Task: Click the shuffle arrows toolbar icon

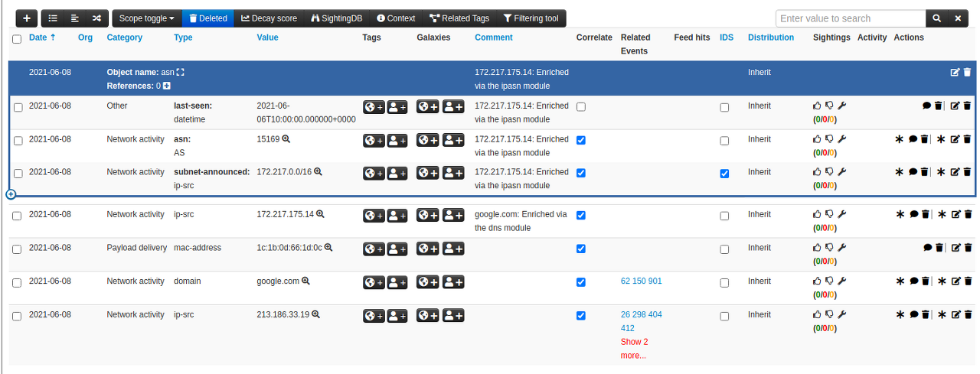Action: tap(96, 18)
